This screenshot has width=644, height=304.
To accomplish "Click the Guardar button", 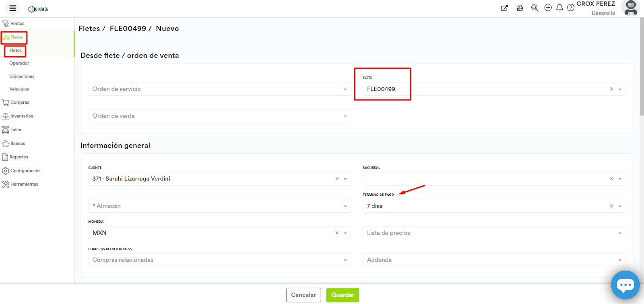I will (x=343, y=295).
